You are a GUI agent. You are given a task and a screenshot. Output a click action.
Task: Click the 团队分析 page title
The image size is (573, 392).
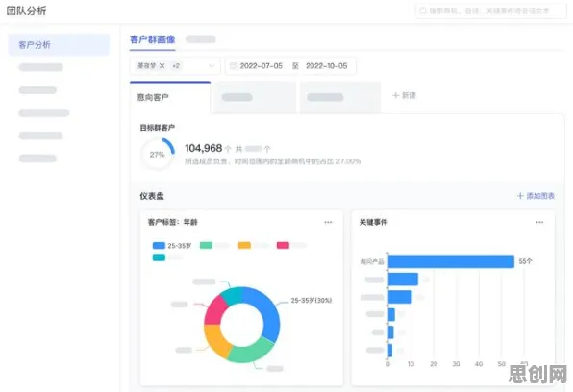click(x=26, y=11)
